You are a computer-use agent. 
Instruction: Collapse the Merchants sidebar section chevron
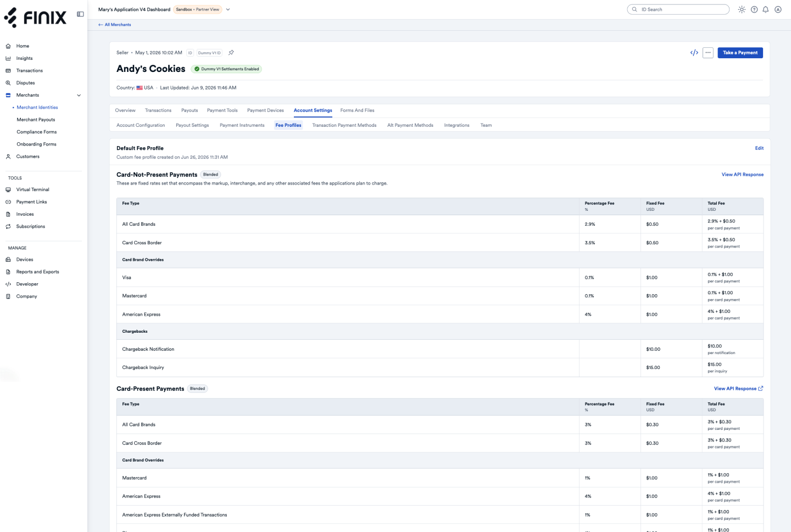79,96
